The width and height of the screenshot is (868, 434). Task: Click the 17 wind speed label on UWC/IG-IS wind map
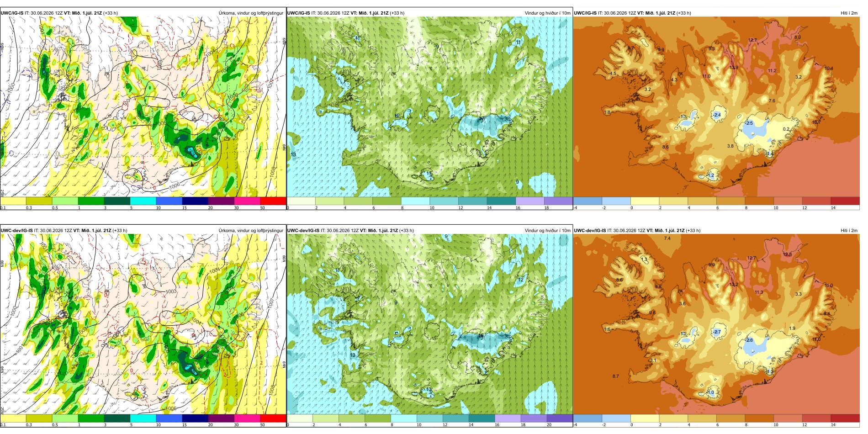click(x=482, y=119)
